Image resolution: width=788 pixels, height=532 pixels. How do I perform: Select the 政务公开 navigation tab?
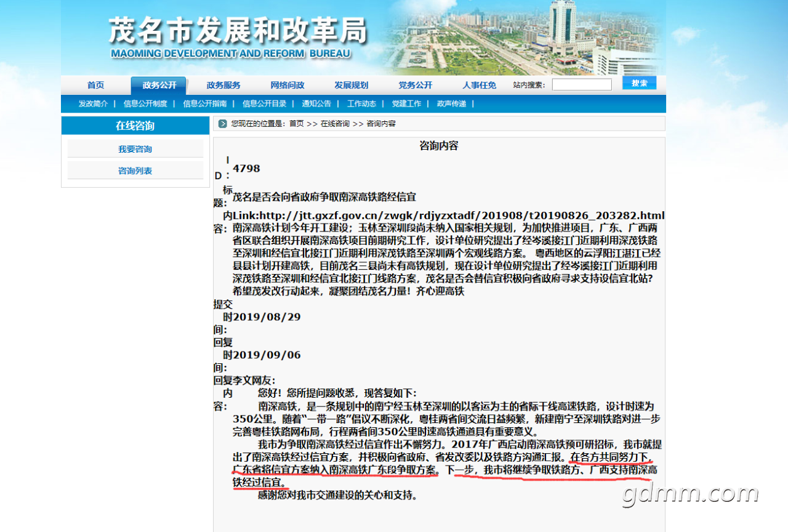pos(159,86)
